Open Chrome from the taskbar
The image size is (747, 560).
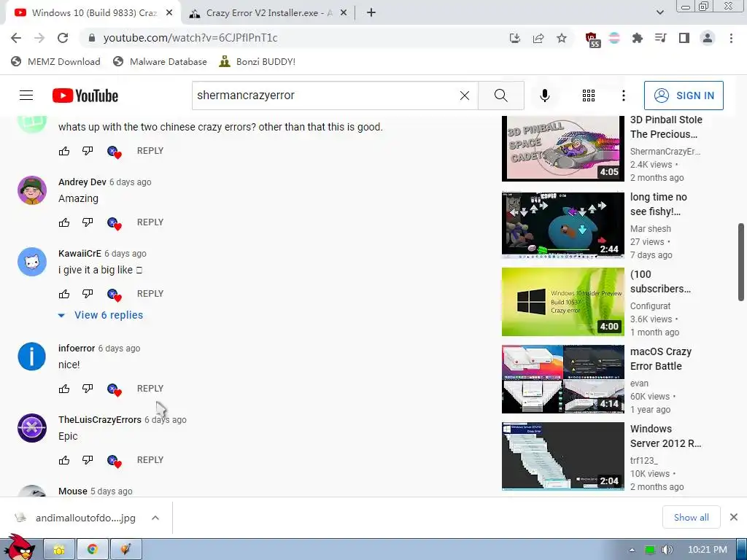(x=93, y=550)
